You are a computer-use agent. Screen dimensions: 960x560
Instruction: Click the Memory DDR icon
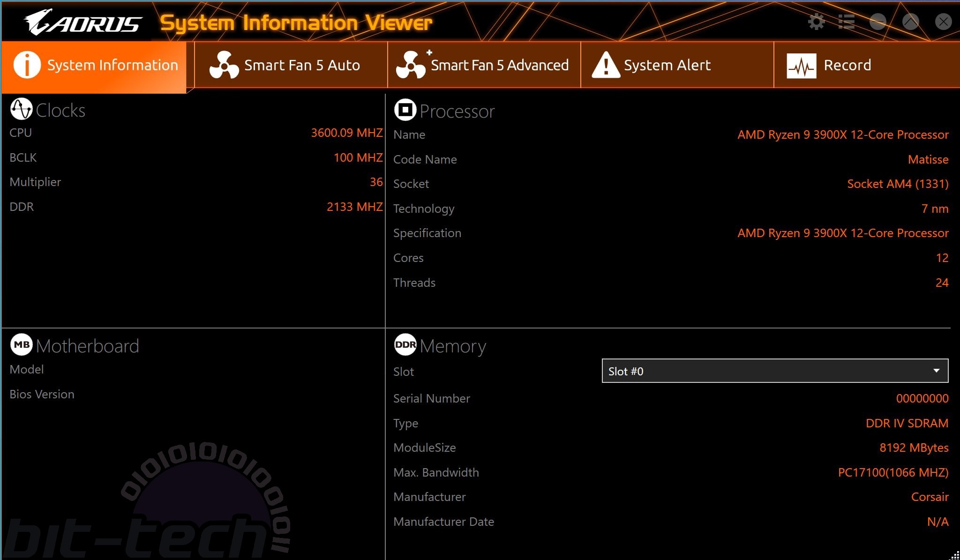point(405,345)
